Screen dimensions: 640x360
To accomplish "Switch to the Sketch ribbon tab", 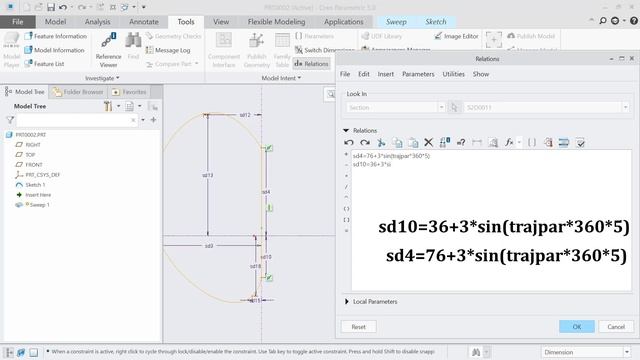I will (436, 22).
